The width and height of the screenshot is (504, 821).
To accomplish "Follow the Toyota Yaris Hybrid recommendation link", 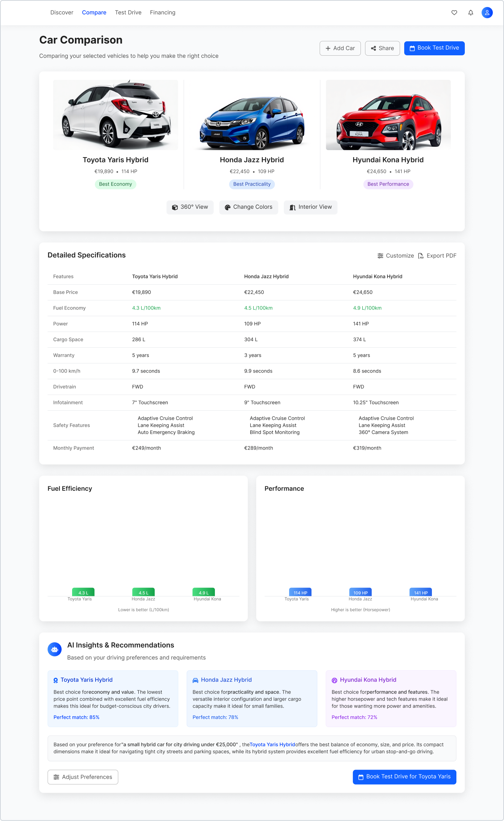I will pyautogui.click(x=272, y=745).
